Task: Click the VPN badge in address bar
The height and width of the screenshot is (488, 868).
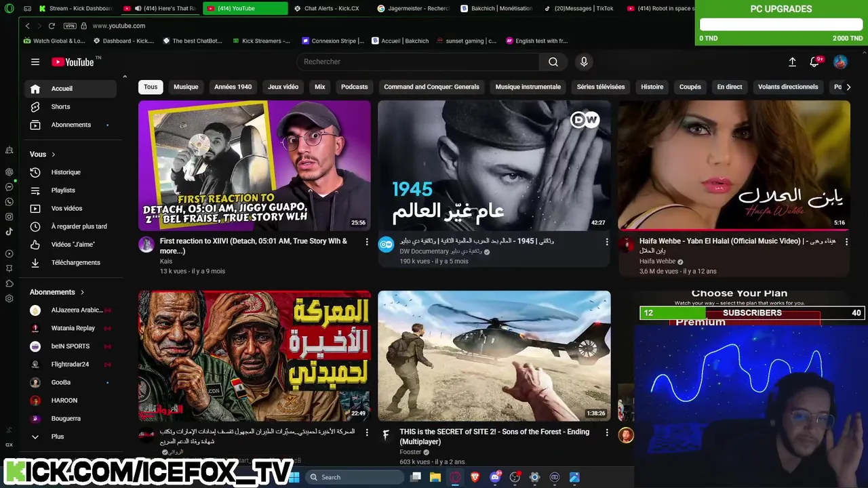Action: click(x=69, y=26)
